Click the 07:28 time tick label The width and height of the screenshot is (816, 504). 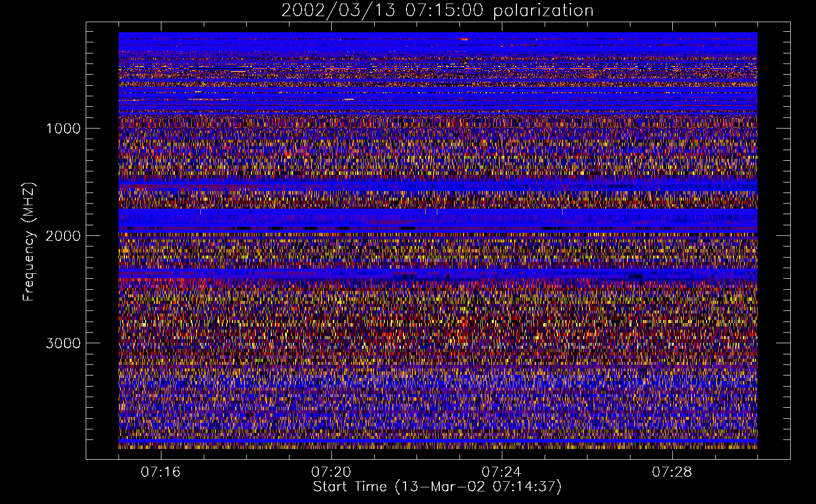click(x=672, y=472)
